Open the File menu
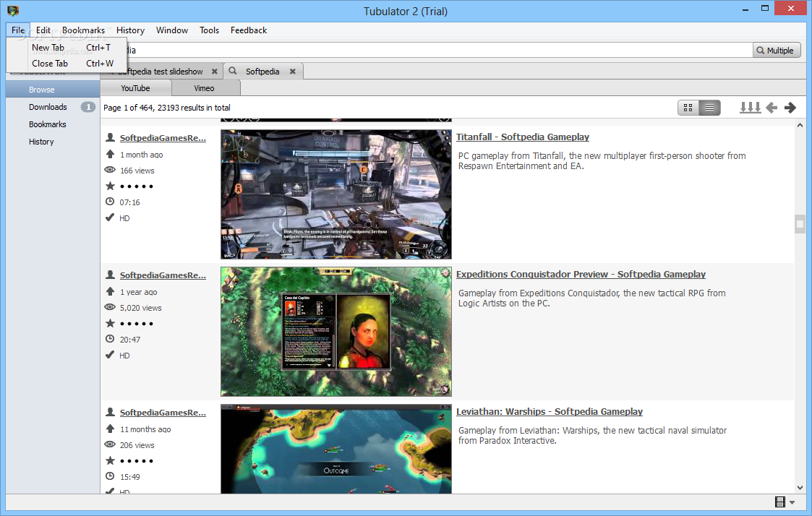The height and width of the screenshot is (516, 812). coord(18,30)
